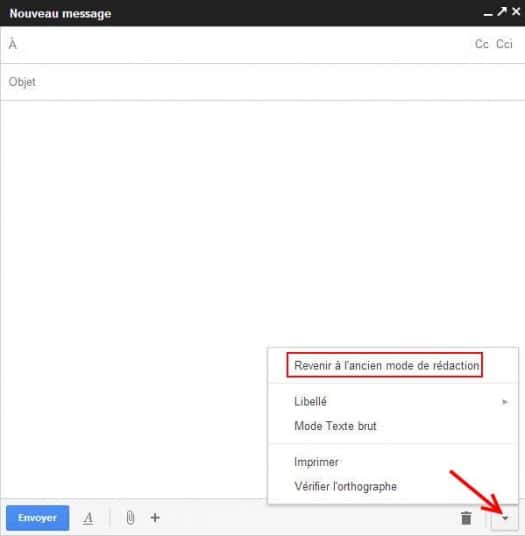Close the Nouveau message window

click(x=516, y=12)
